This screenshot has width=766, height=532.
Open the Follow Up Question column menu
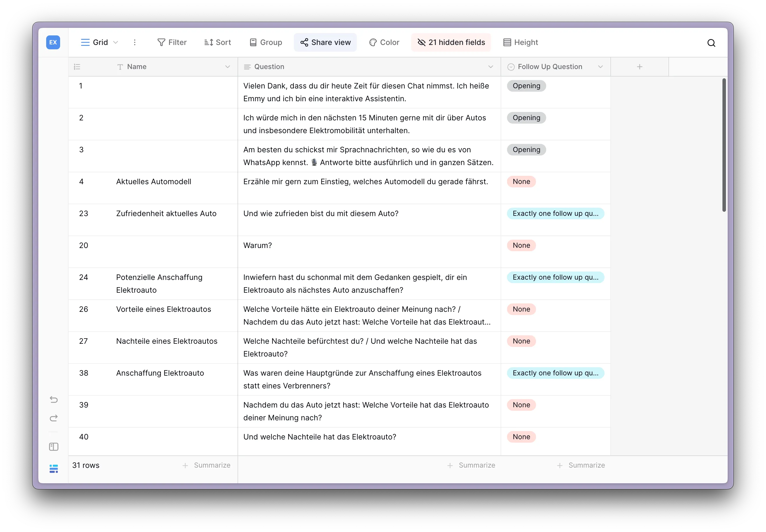click(600, 67)
